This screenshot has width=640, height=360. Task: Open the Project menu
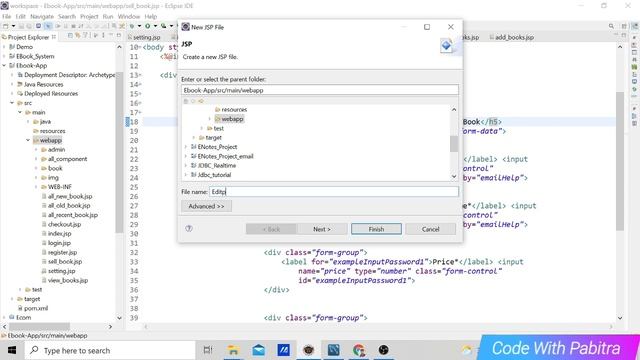tap(89, 16)
